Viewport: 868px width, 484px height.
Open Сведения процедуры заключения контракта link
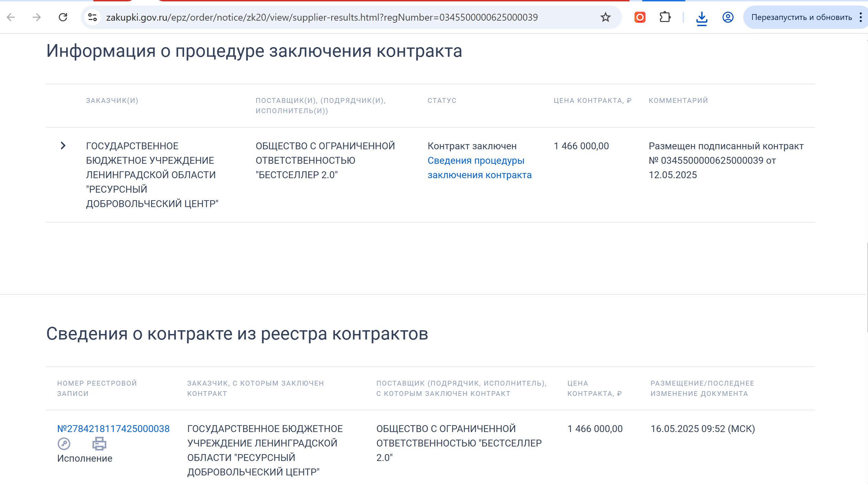coord(479,168)
